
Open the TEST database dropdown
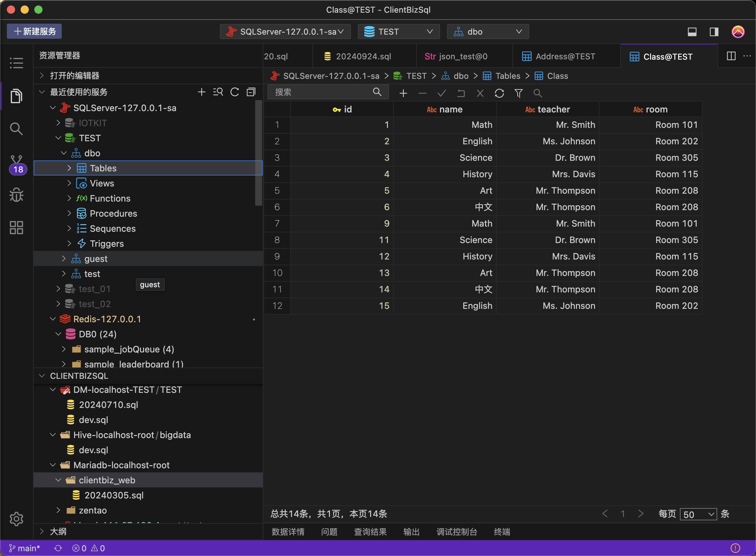[399, 32]
